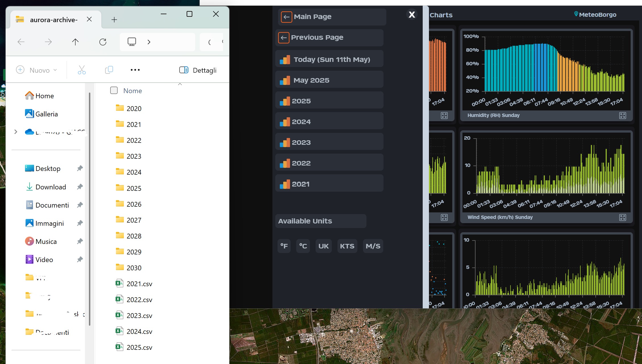The height and width of the screenshot is (364, 642).
Task: Select the 2028 folder name
Action: click(134, 236)
